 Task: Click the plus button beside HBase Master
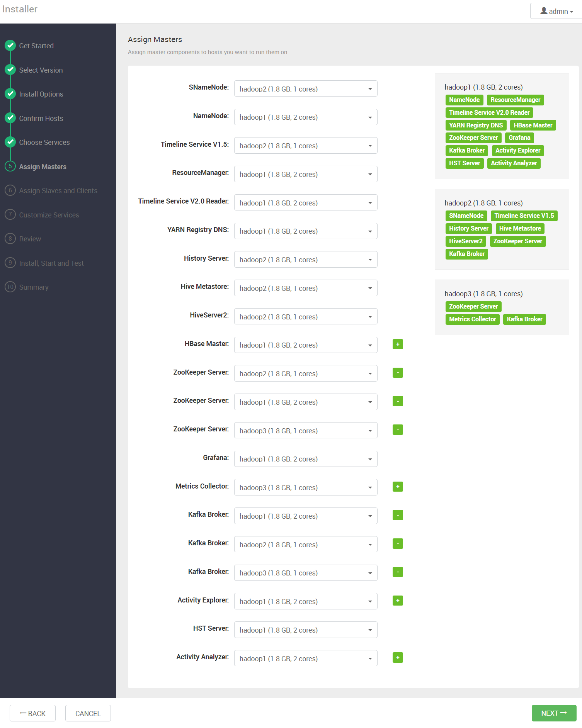tap(398, 344)
